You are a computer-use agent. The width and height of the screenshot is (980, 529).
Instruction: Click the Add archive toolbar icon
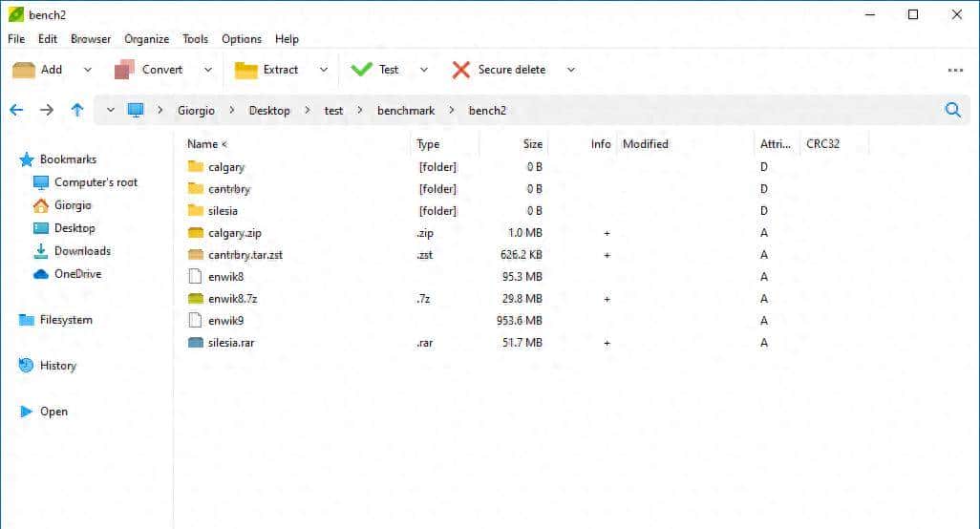point(24,70)
